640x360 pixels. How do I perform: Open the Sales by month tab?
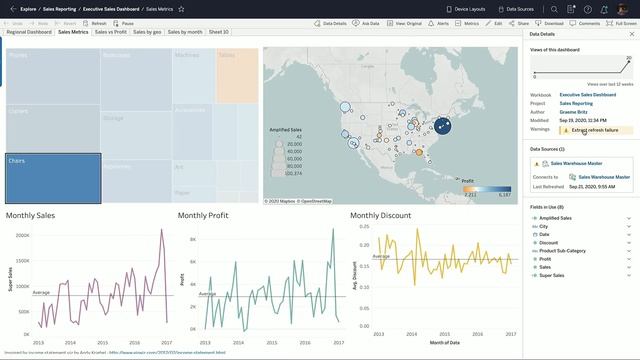(185, 32)
